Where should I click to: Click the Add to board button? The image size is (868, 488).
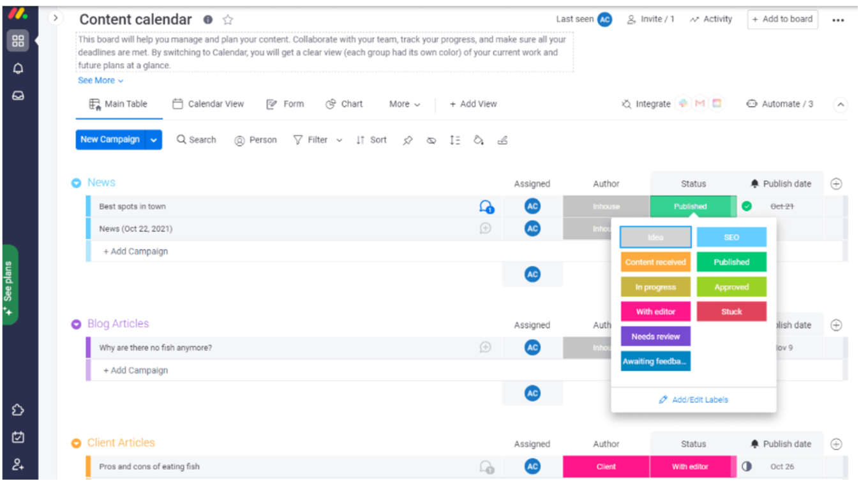tap(782, 19)
